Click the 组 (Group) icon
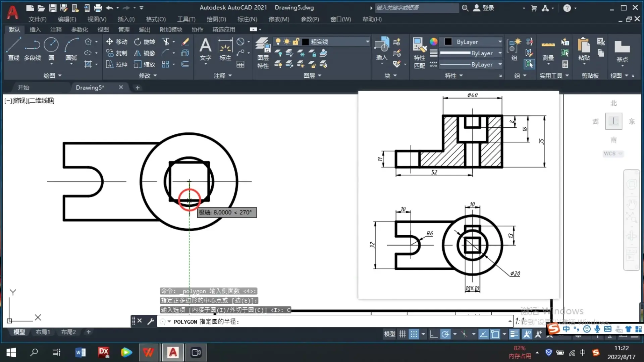 click(514, 49)
